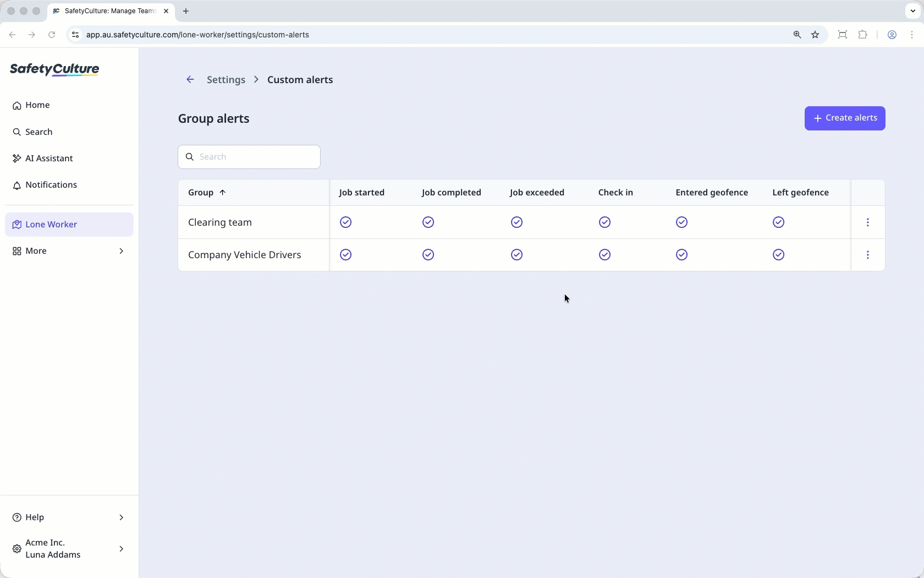Click Company Vehicle Drivers Entered geofence check

(x=682, y=255)
